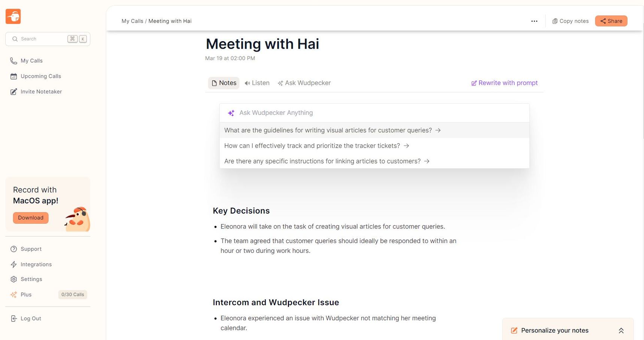Switch to the Listen tab
Viewport: 644px width, 340px height.
point(257,83)
